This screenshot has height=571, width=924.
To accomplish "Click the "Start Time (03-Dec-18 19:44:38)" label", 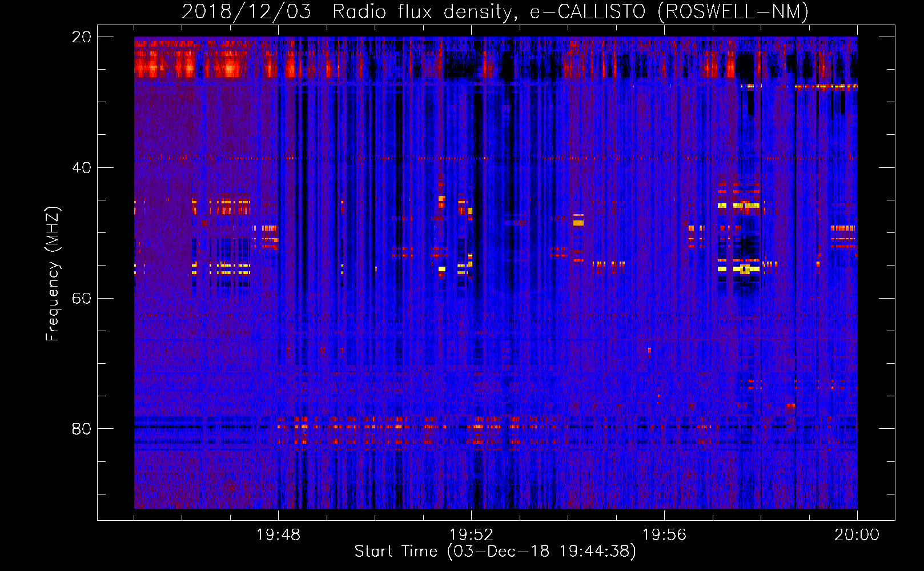I will coord(495,552).
